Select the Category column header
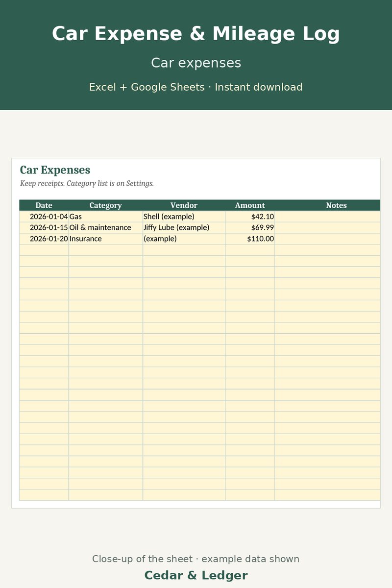Viewport: 392px width, 588px height. click(x=106, y=205)
